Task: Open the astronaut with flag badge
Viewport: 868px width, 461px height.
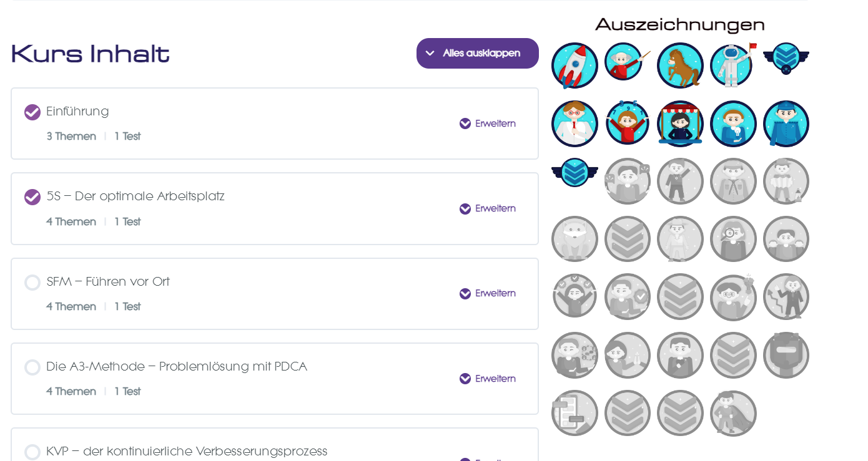Action: [x=732, y=66]
